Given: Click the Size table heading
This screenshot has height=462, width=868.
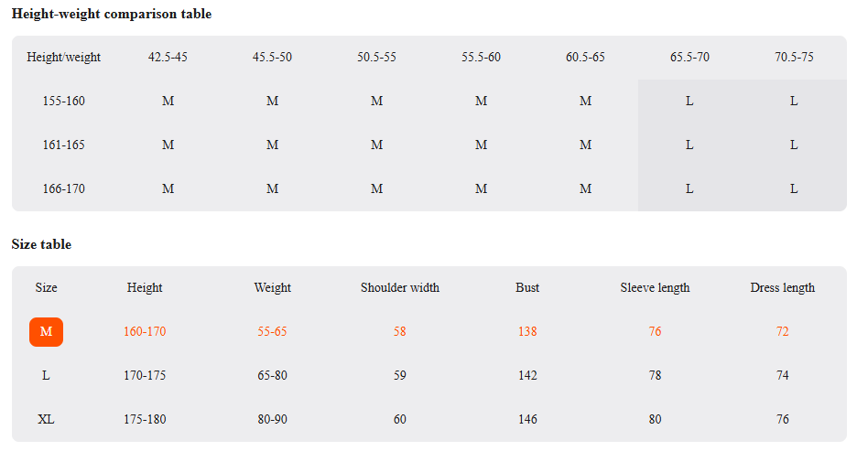Looking at the screenshot, I should click(41, 244).
